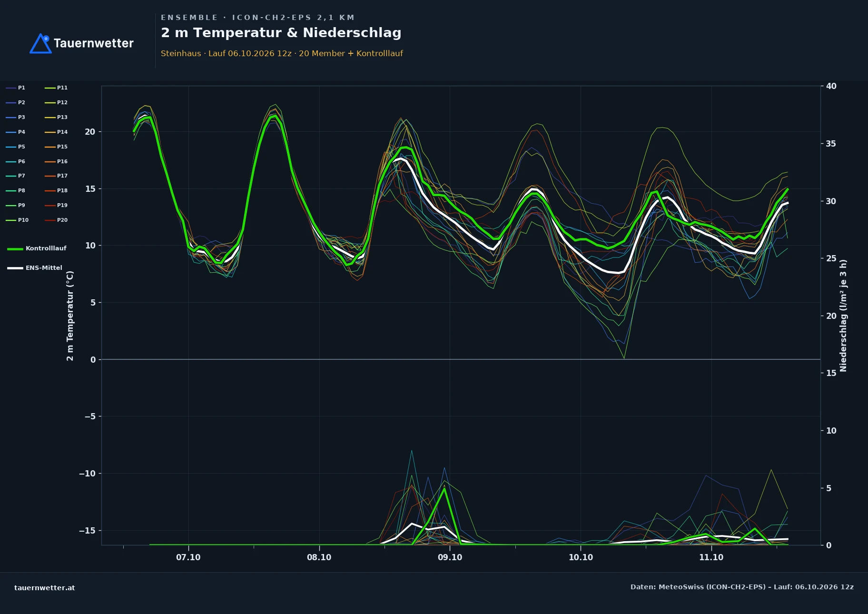Click the tauernwetter.at footer link
This screenshot has height=614, width=868.
pos(45,587)
